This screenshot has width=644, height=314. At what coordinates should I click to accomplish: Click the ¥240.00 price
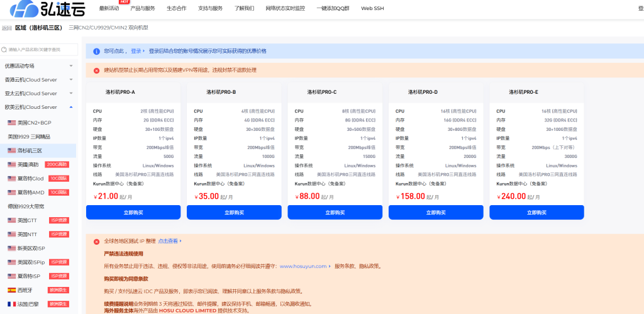click(512, 196)
